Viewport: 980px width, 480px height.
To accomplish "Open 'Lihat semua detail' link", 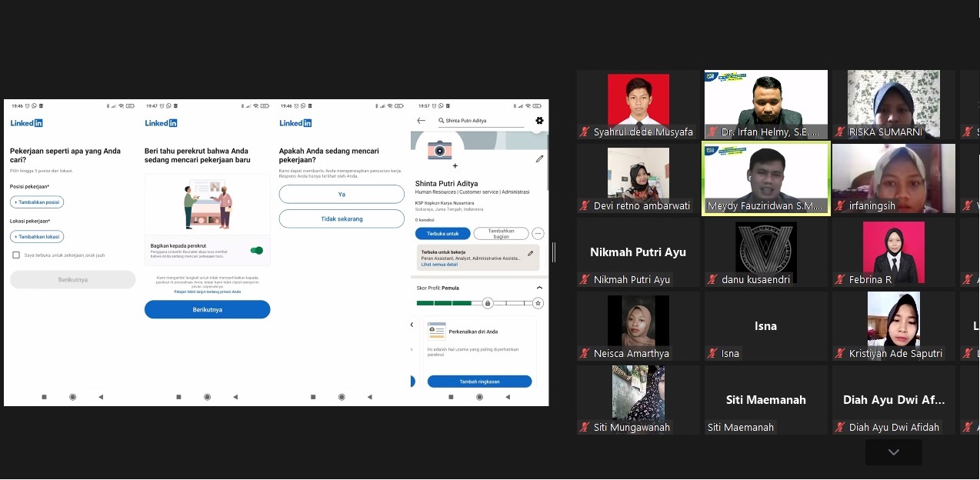I will click(x=439, y=265).
